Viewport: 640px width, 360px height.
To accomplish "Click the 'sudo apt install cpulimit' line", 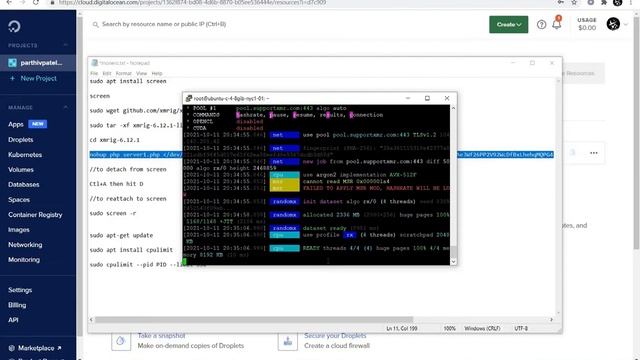I will (x=131, y=250).
